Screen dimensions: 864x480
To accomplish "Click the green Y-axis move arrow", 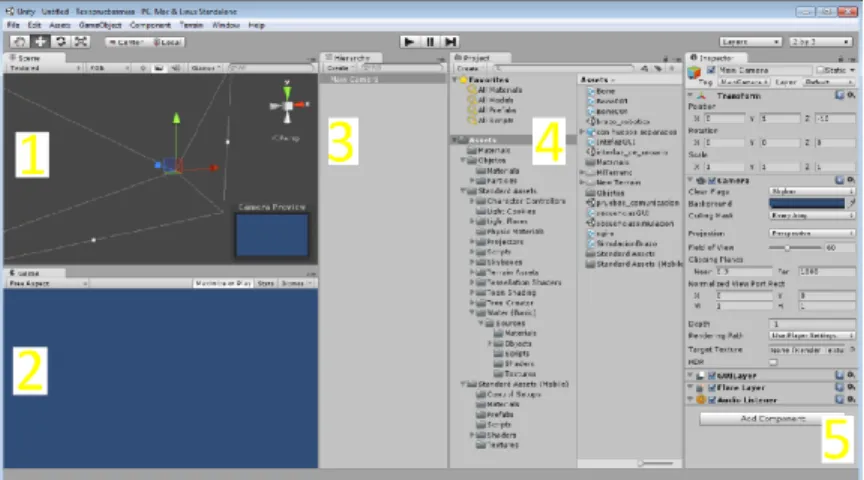I will point(176,117).
